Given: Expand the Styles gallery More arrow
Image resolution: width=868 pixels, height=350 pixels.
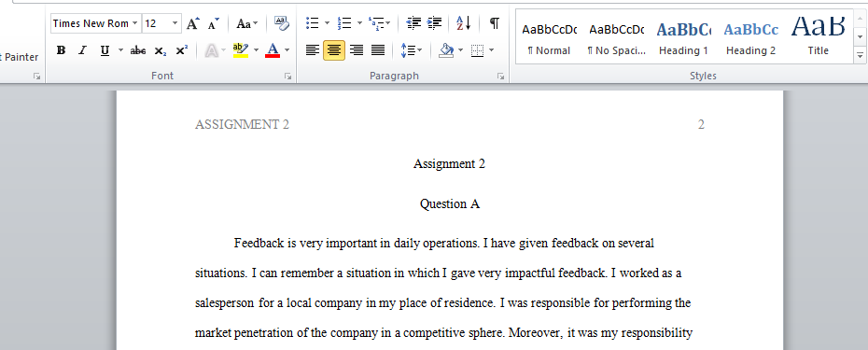Looking at the screenshot, I should pos(860,55).
